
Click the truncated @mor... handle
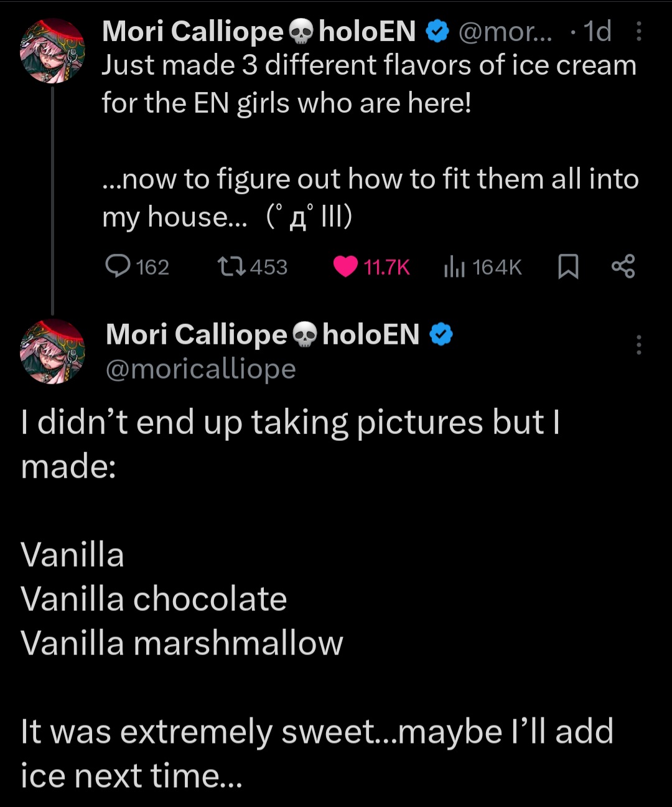tap(505, 31)
